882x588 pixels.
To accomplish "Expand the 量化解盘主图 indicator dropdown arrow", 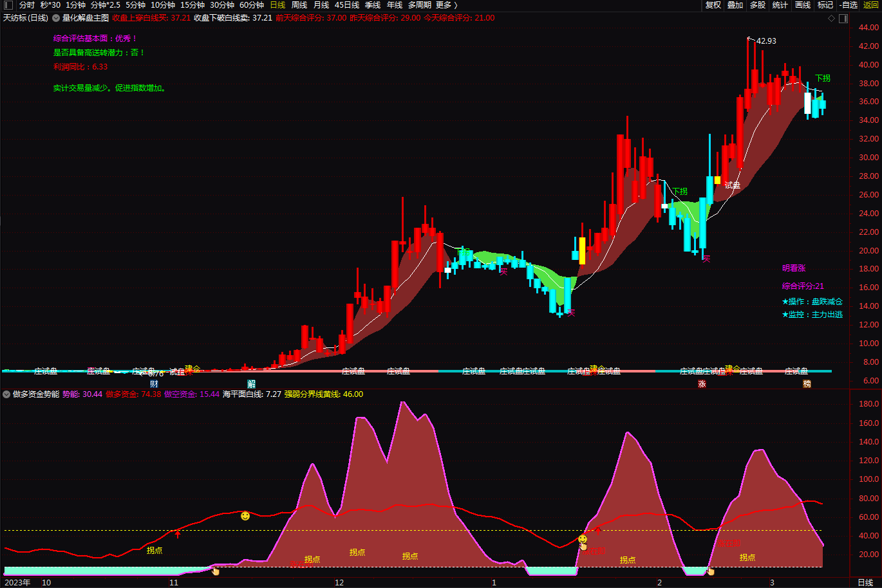I will click(56, 18).
